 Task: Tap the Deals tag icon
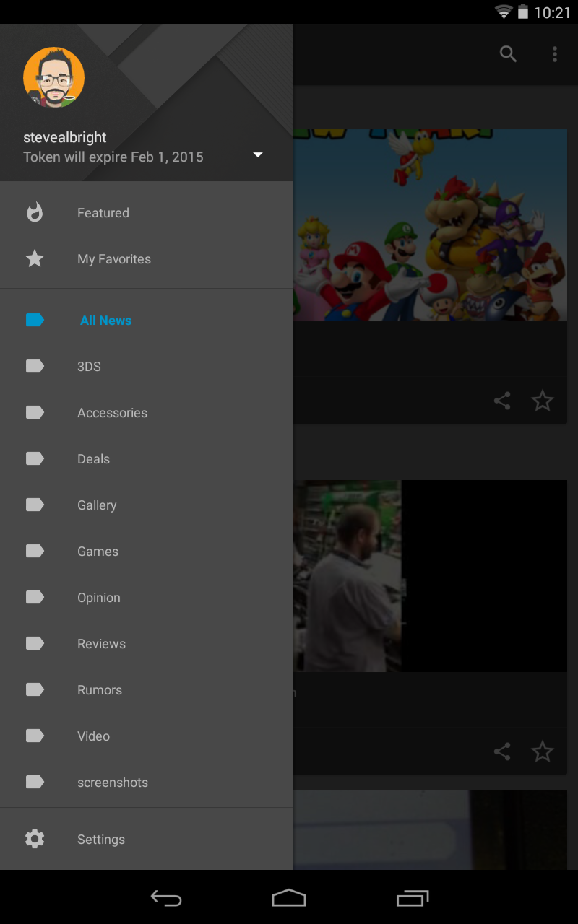[35, 458]
